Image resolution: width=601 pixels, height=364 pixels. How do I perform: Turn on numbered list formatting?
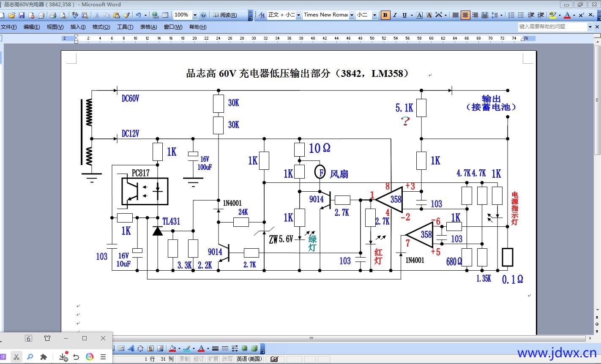(x=511, y=15)
